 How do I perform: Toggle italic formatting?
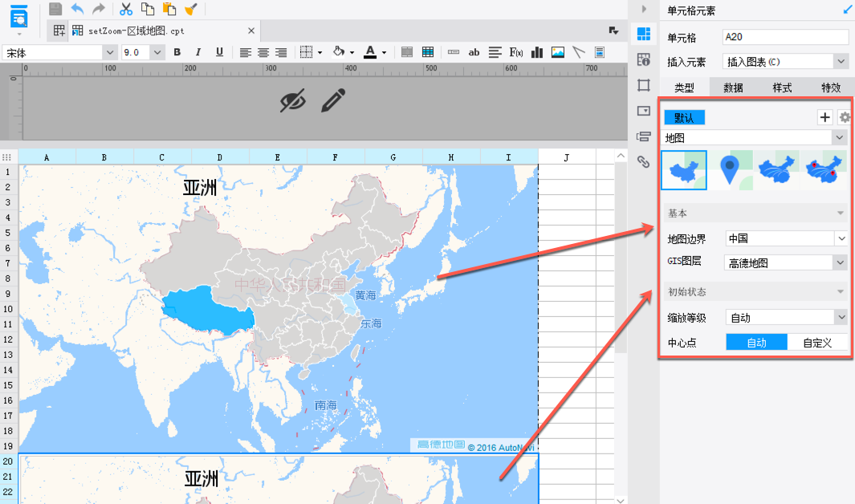pos(198,52)
